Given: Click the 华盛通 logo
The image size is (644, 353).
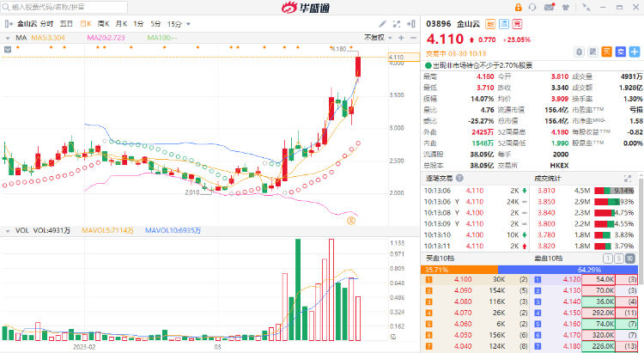Looking at the screenshot, I should coord(306,8).
